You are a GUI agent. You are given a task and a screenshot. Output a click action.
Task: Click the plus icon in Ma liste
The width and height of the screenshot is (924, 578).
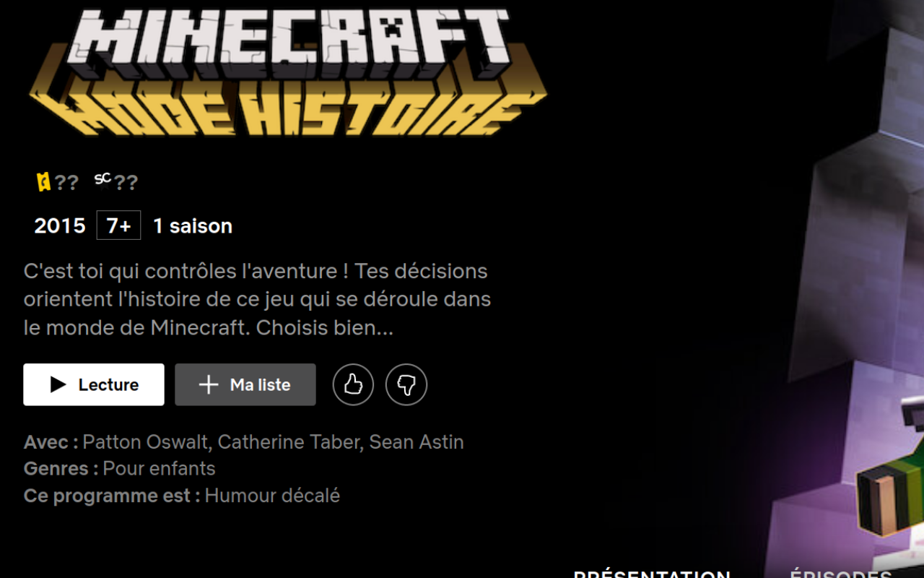pyautogui.click(x=209, y=384)
